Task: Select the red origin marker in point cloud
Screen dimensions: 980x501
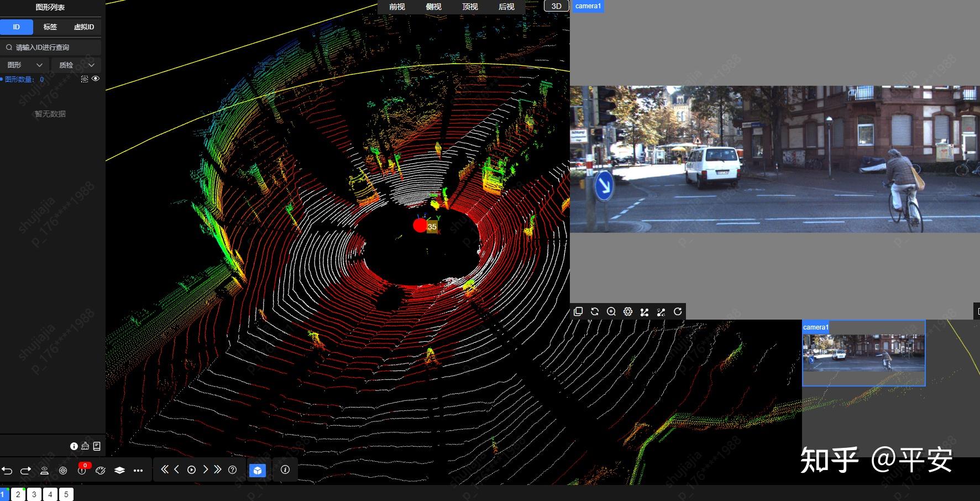Action: point(420,225)
